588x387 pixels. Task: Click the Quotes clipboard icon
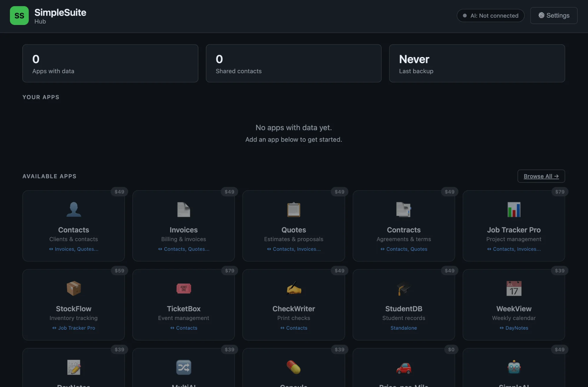(x=294, y=210)
